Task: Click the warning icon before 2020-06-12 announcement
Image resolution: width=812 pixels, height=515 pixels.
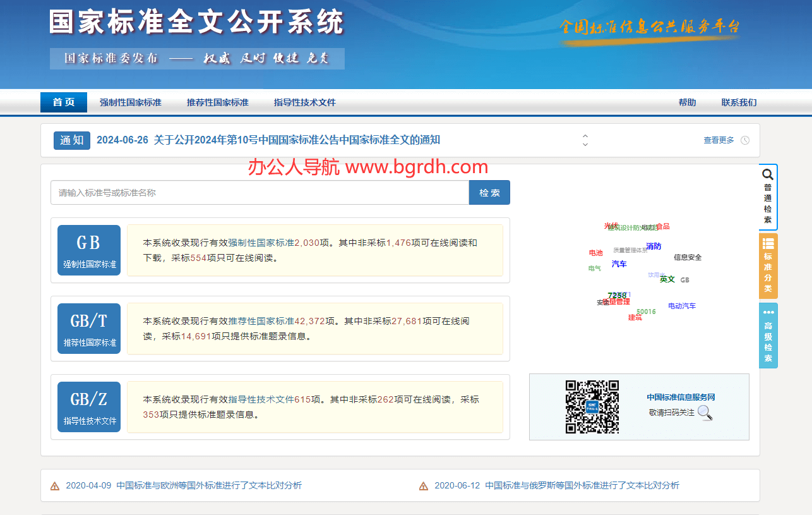Action: point(422,485)
